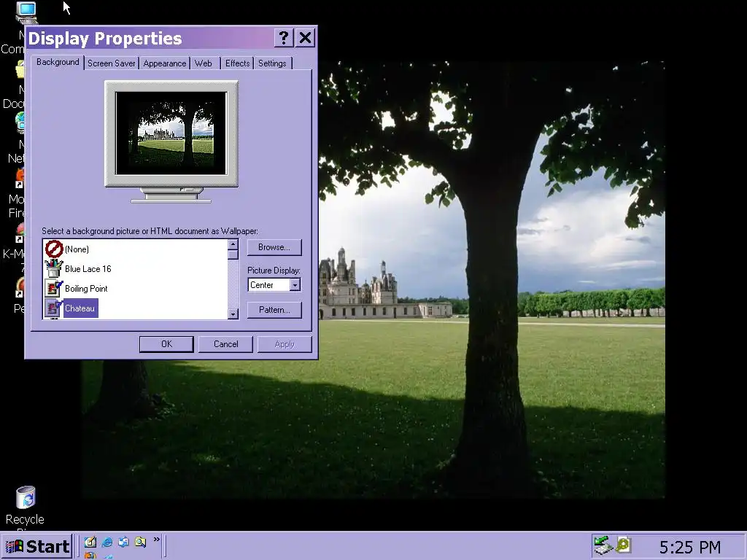Image resolution: width=747 pixels, height=560 pixels.
Task: Click the Show Desktop quick launch icon
Action: pos(90,542)
